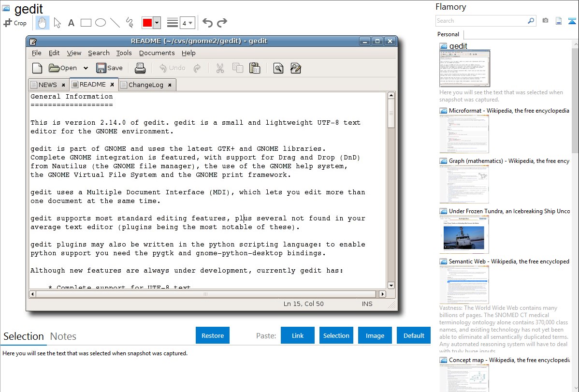
Task: Click the Restore button
Action: pyautogui.click(x=213, y=335)
